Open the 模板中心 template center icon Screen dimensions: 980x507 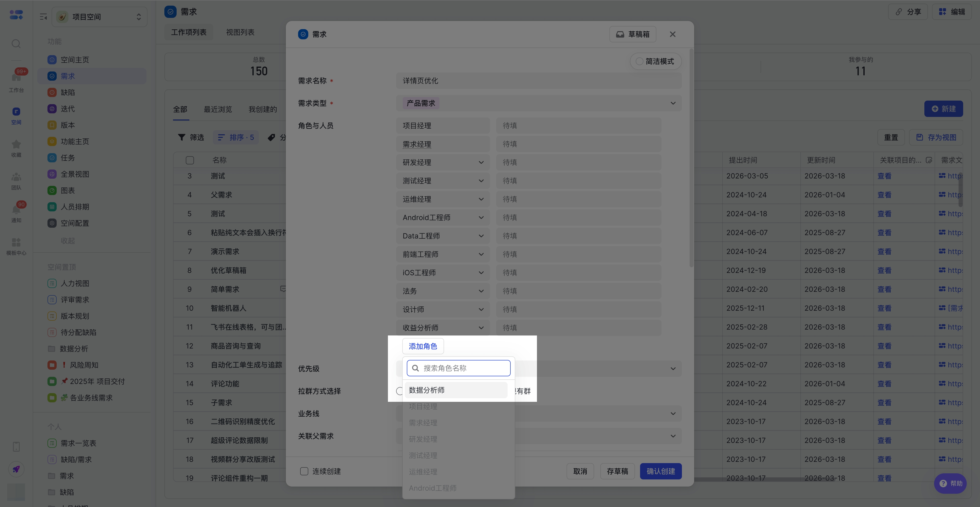click(x=16, y=246)
